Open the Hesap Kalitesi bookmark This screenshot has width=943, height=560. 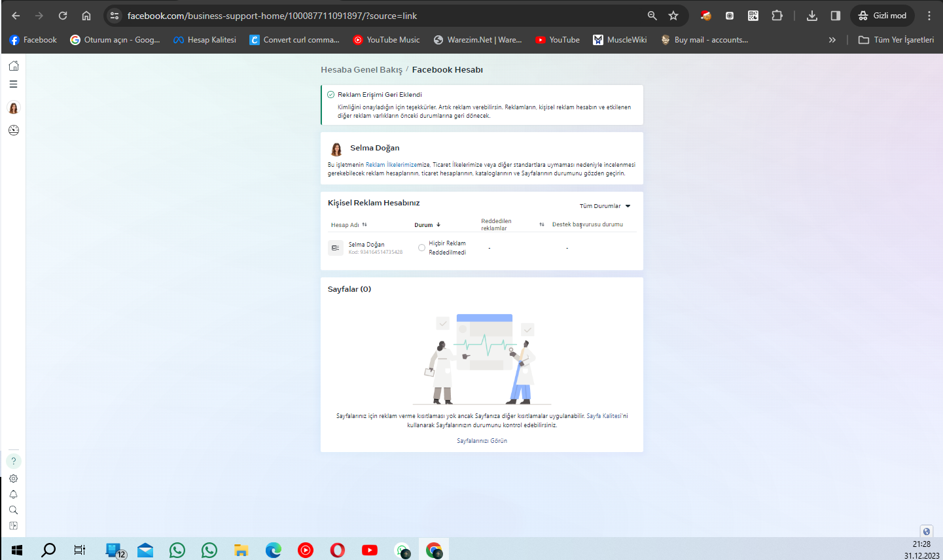tap(205, 40)
